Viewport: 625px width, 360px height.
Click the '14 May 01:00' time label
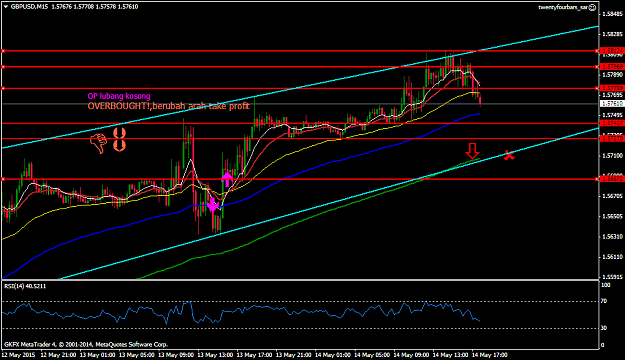333,354
